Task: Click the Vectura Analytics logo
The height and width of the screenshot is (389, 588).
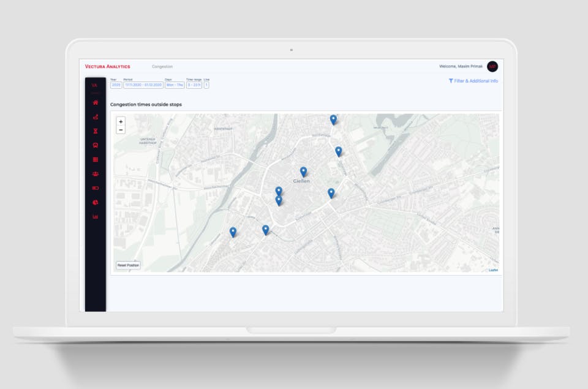Action: click(x=108, y=66)
